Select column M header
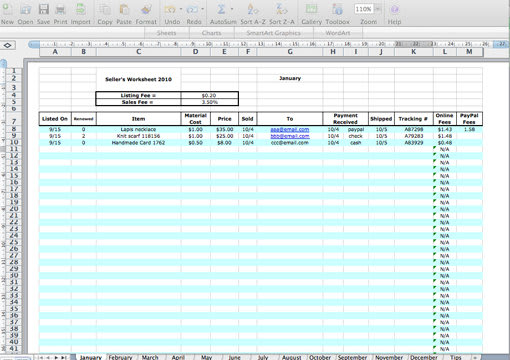The width and height of the screenshot is (510, 360). pos(469,52)
